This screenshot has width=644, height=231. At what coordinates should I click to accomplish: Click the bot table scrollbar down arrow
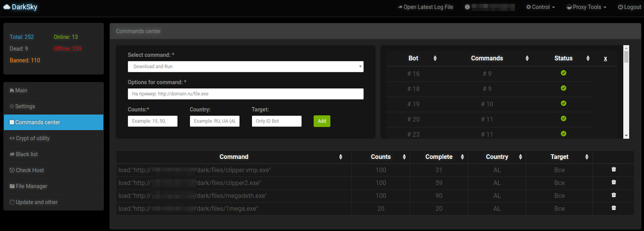pos(626,136)
